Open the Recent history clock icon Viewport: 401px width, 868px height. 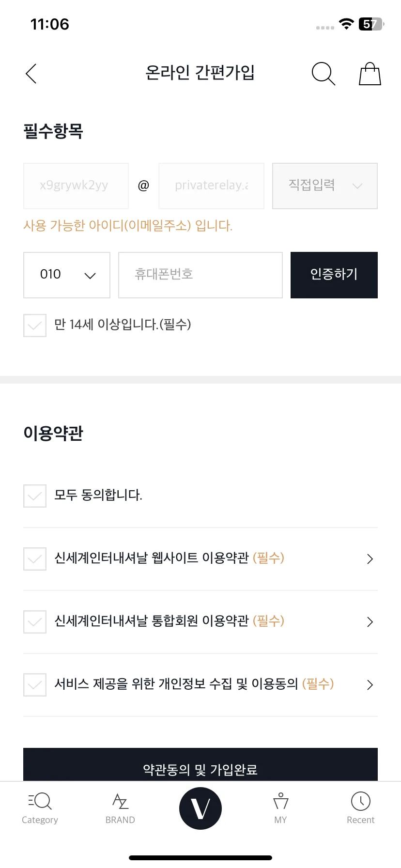point(361,808)
